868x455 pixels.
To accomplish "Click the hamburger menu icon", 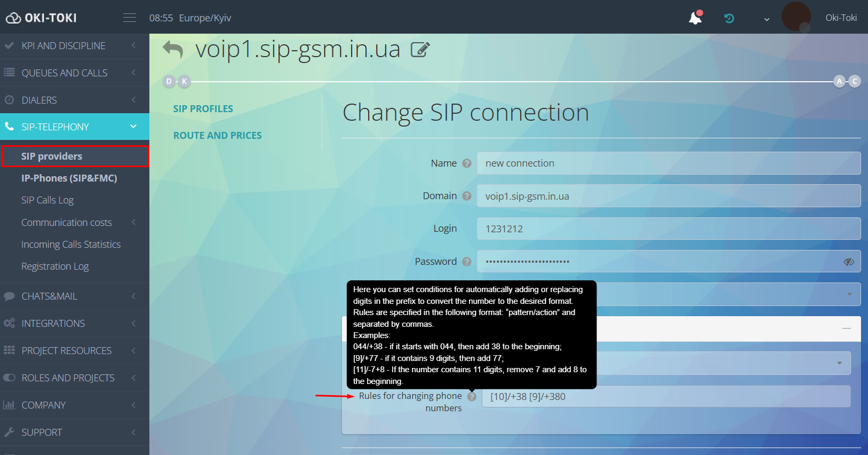I will pos(130,18).
